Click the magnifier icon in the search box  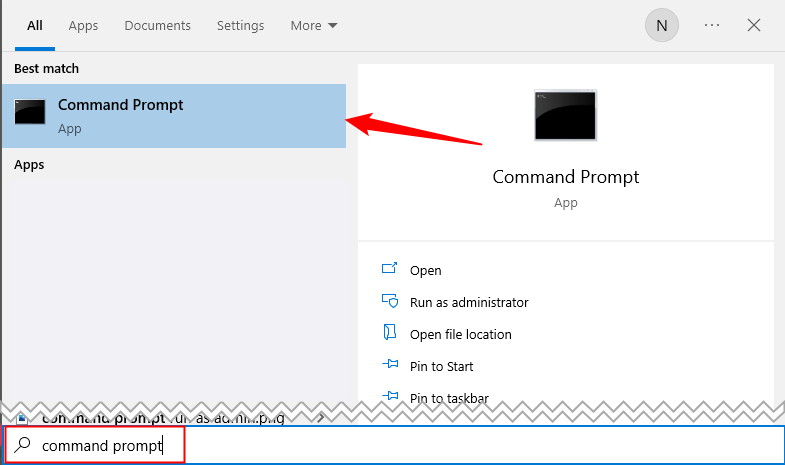[24, 445]
